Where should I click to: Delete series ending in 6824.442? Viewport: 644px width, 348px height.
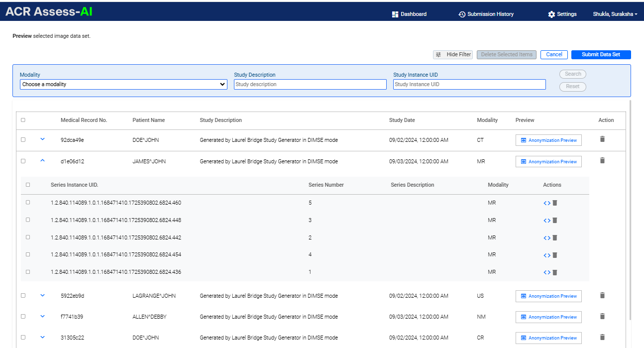pos(555,238)
